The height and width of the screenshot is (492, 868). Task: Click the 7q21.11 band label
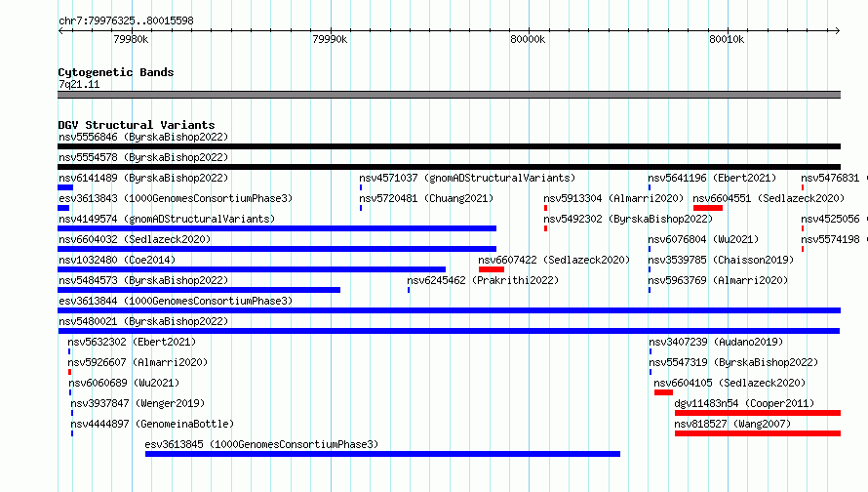point(79,84)
